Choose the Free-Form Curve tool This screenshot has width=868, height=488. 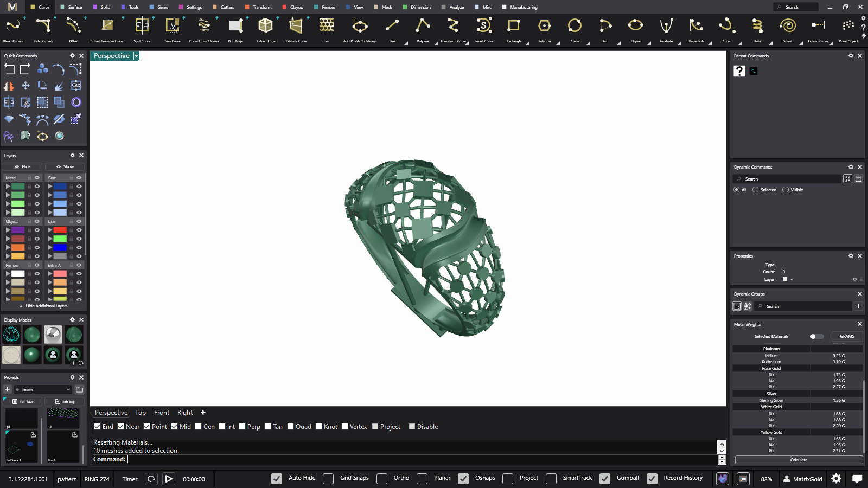[x=453, y=29]
